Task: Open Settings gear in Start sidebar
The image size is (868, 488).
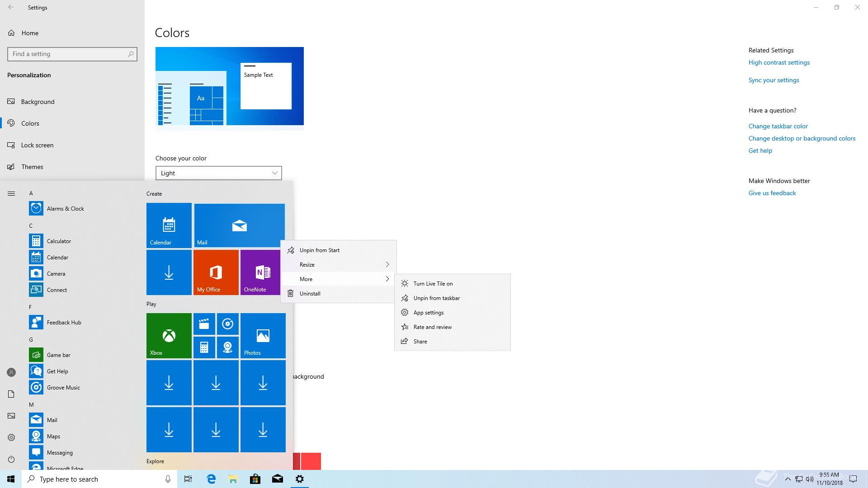Action: click(11, 437)
